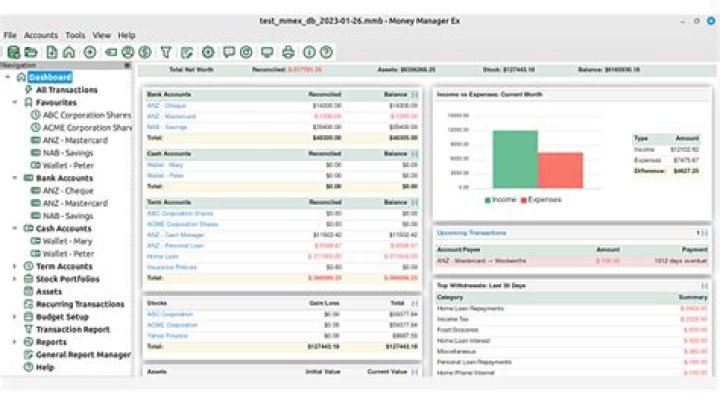Click the New Database toolbar icon
The image size is (720, 404).
point(13,52)
